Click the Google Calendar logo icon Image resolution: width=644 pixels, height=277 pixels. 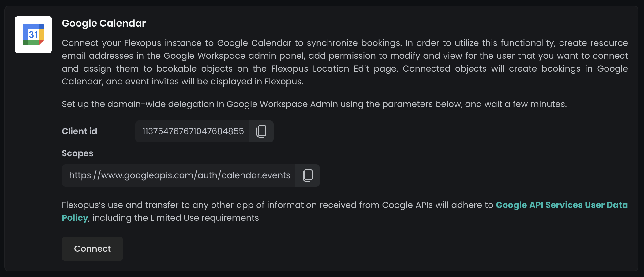point(33,35)
